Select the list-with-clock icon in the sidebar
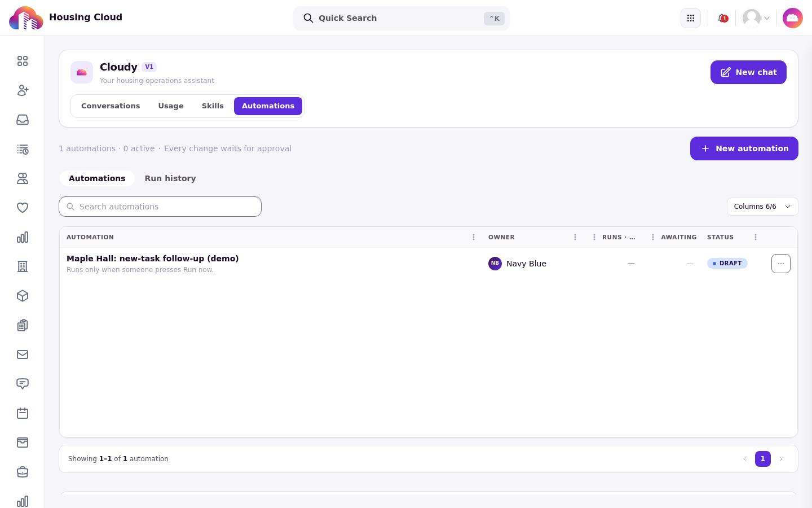The image size is (812, 508). tap(23, 149)
